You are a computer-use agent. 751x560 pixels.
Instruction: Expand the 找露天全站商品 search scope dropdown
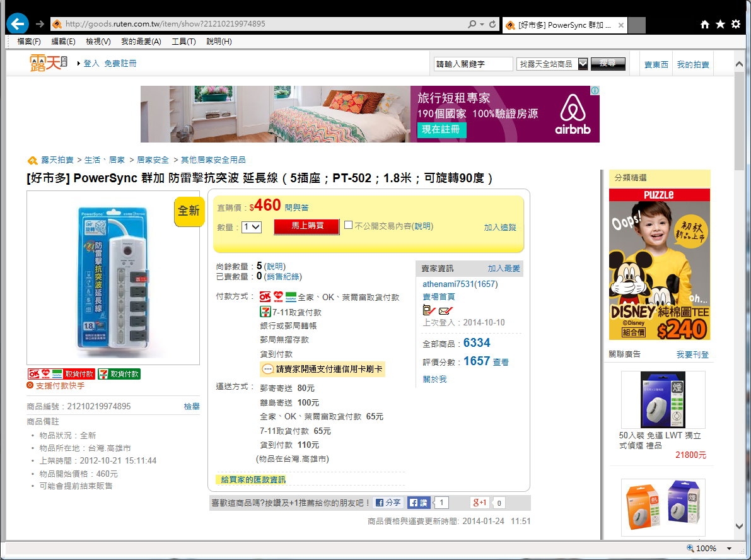[583, 64]
